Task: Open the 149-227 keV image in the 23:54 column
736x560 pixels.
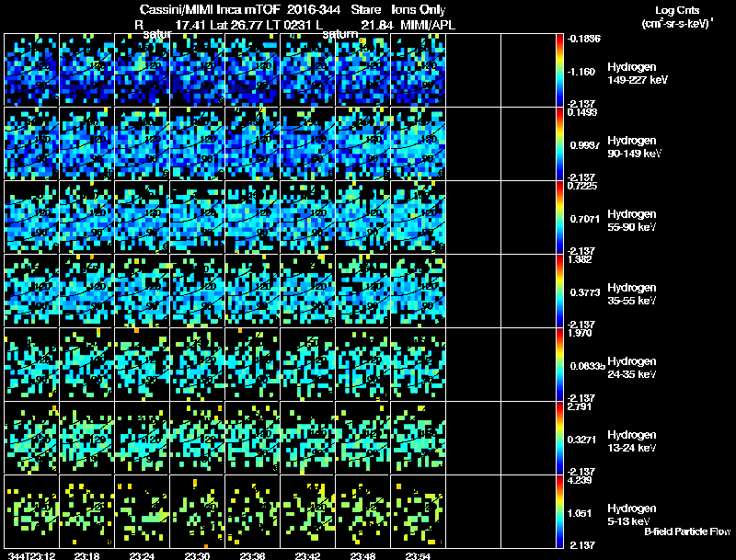Action: pos(418,70)
